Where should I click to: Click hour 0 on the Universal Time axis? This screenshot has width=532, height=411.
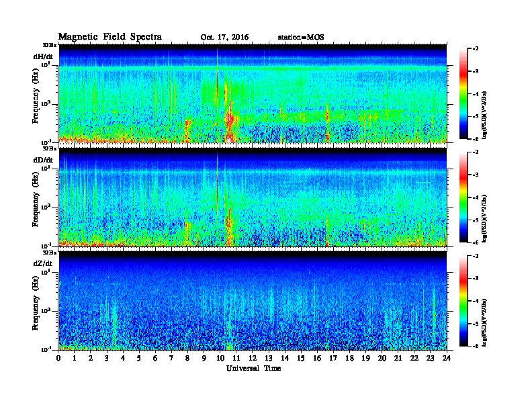58,358
